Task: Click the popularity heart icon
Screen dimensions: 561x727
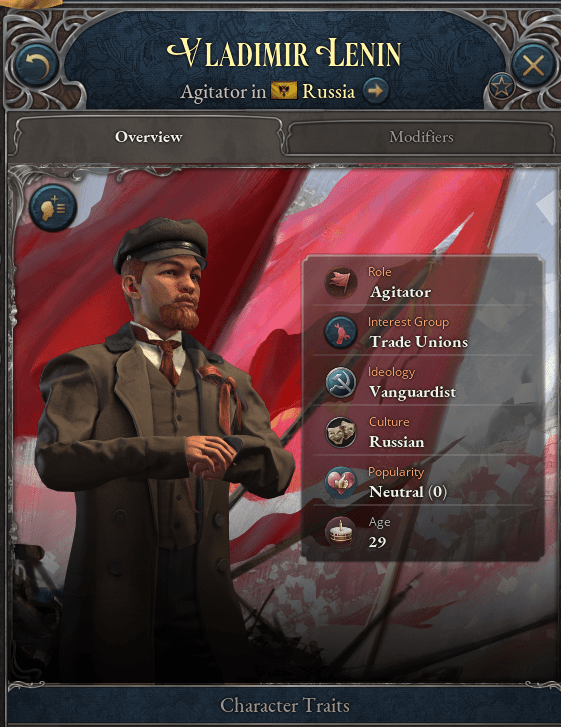Action: 340,482
